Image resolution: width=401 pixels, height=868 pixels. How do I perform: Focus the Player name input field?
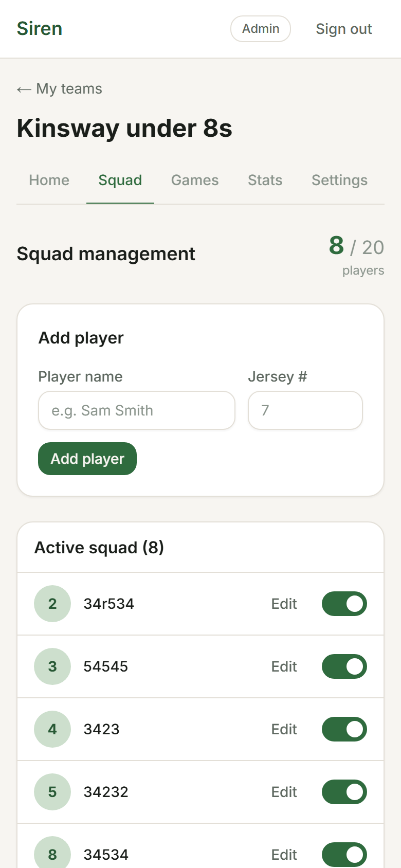coord(137,410)
